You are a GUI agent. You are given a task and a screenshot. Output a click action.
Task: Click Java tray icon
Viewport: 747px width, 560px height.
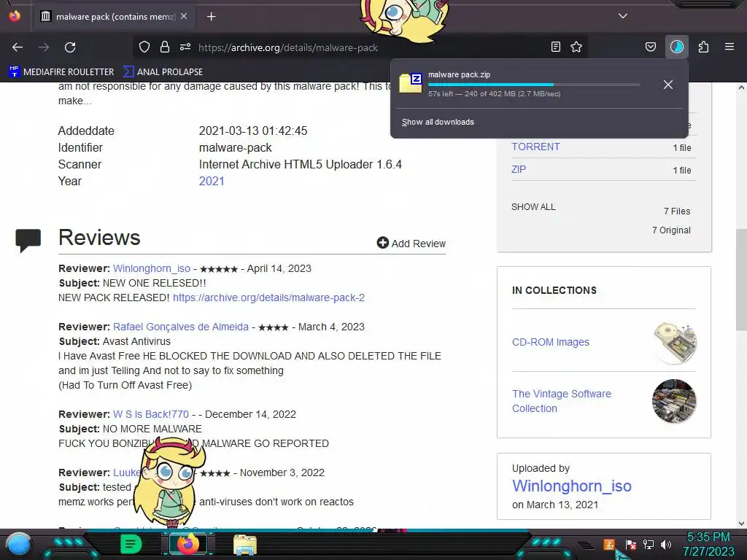pyautogui.click(x=609, y=544)
